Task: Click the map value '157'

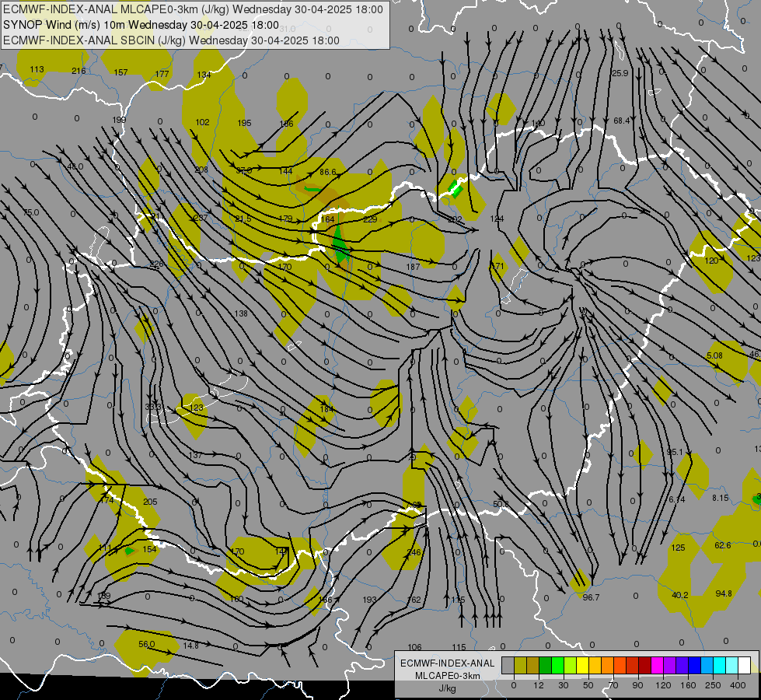Action: [x=120, y=72]
